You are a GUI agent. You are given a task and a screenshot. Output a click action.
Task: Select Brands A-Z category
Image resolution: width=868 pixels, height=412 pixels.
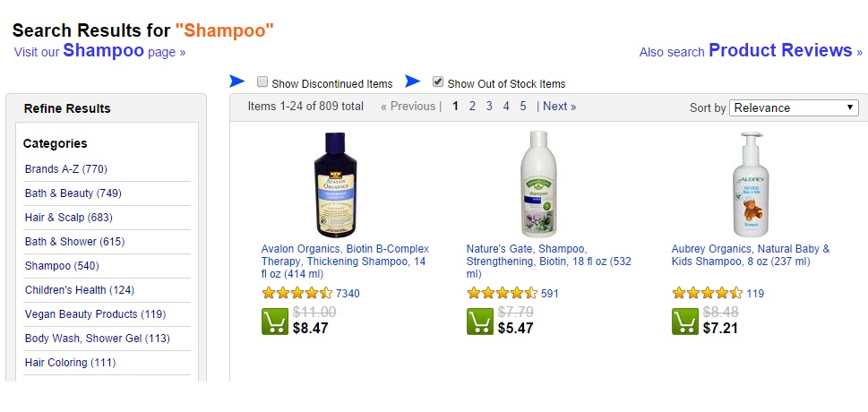66,169
